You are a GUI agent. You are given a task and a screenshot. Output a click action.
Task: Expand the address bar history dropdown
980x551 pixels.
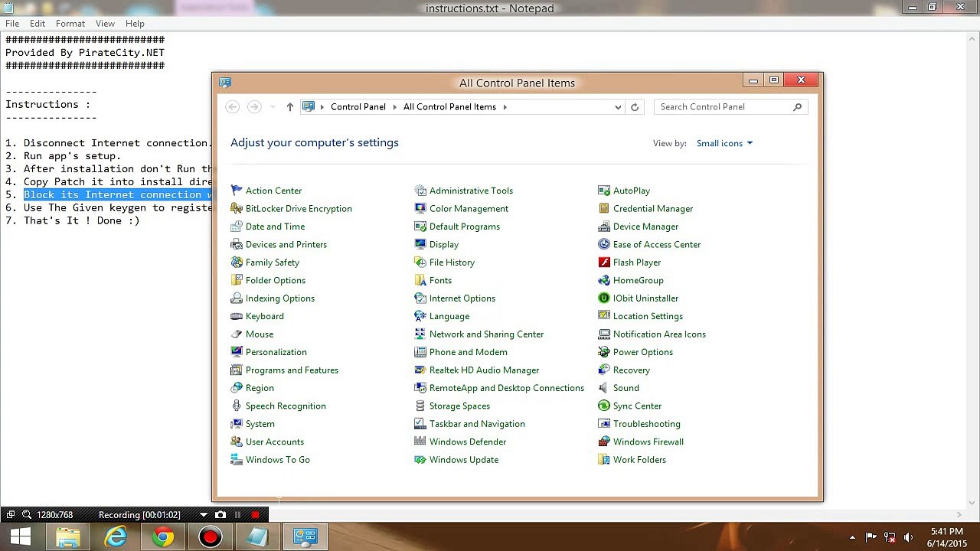618,107
